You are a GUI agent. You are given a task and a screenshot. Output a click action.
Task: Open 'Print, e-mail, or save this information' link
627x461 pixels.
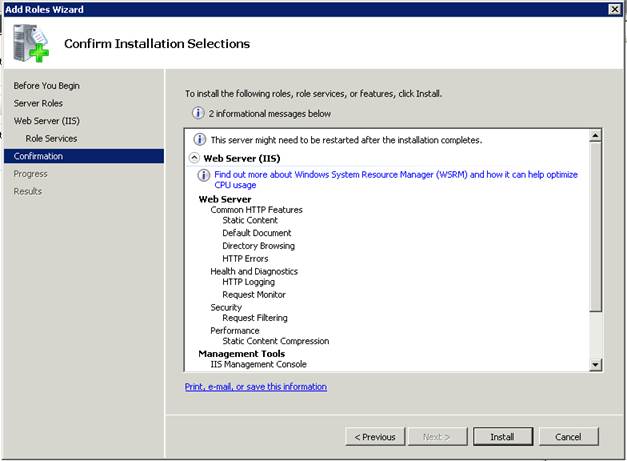pos(256,387)
